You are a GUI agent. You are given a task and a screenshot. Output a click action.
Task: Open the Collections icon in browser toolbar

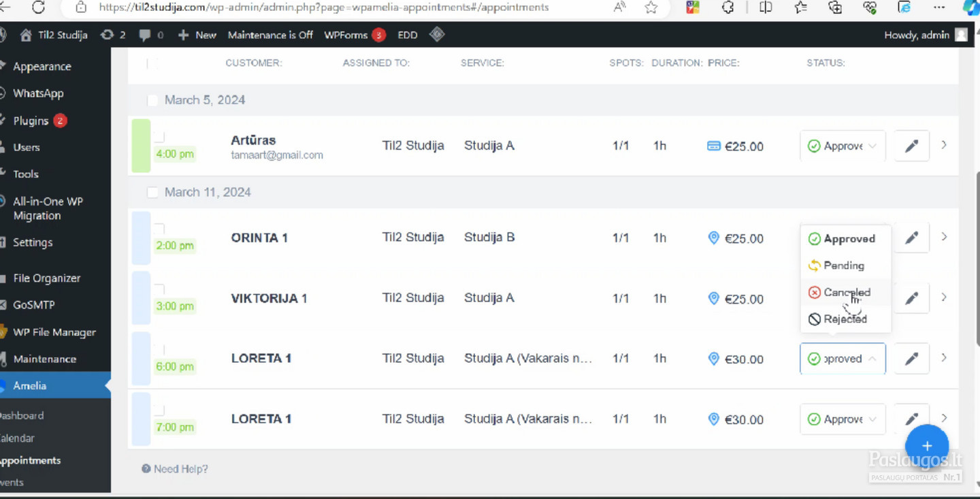pos(835,7)
